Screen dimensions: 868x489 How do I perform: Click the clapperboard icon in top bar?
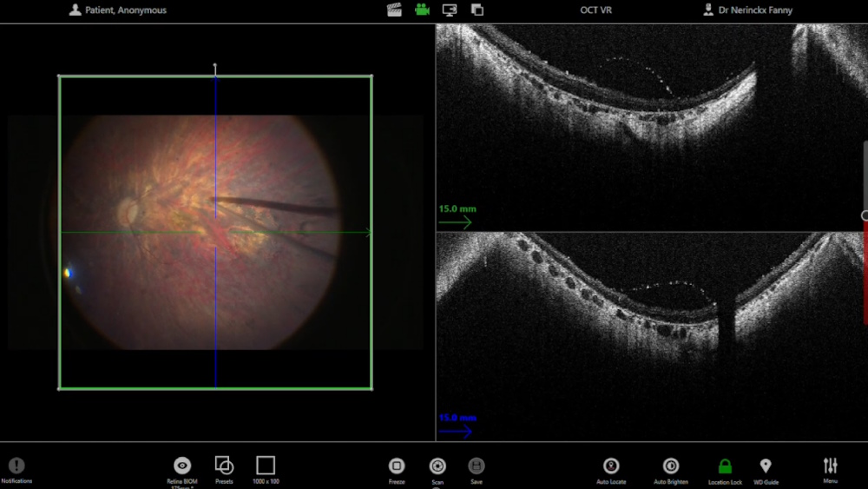[x=395, y=10]
